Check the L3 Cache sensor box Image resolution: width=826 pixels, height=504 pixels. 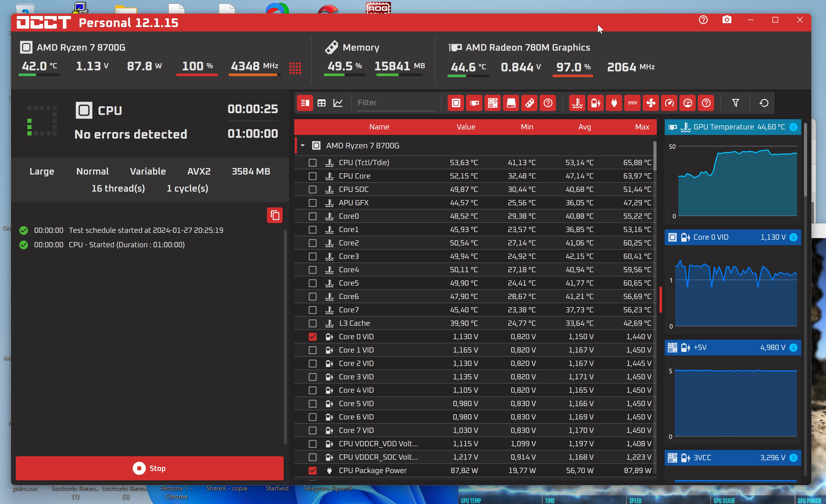click(312, 323)
